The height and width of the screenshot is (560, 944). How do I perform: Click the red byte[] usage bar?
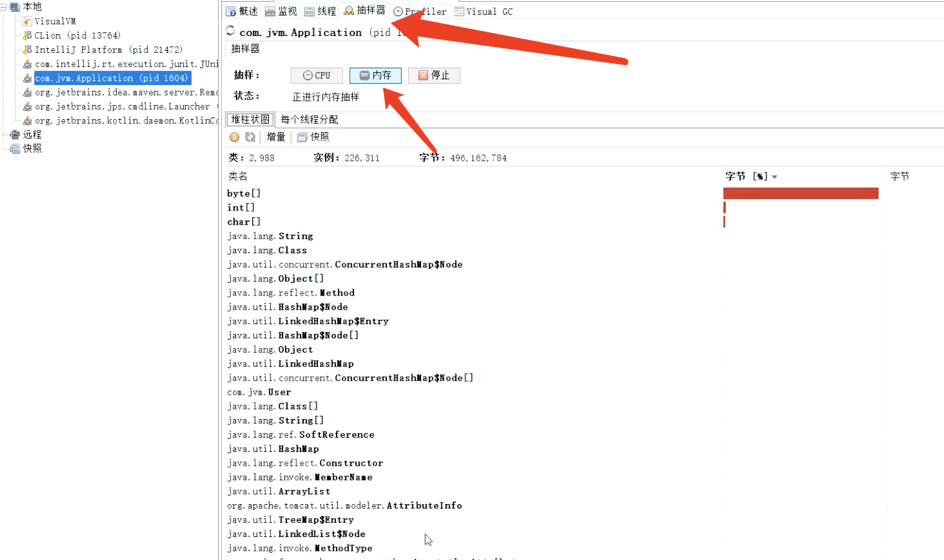[801, 194]
